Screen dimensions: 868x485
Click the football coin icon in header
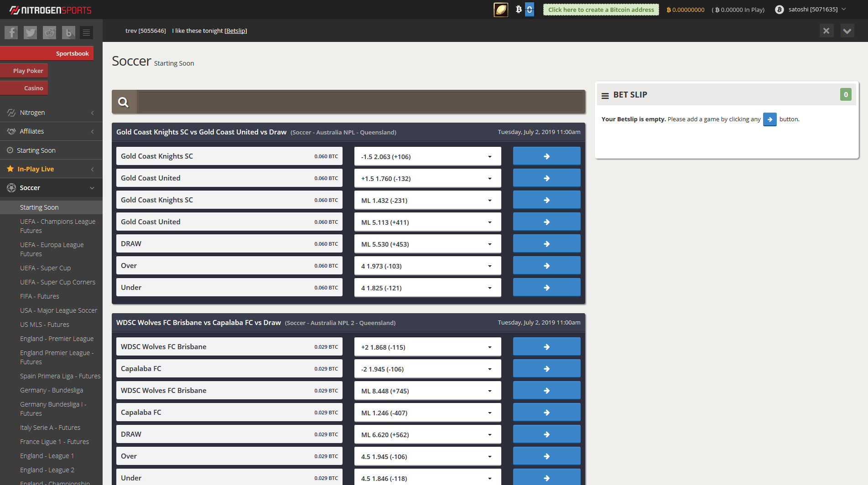(501, 10)
